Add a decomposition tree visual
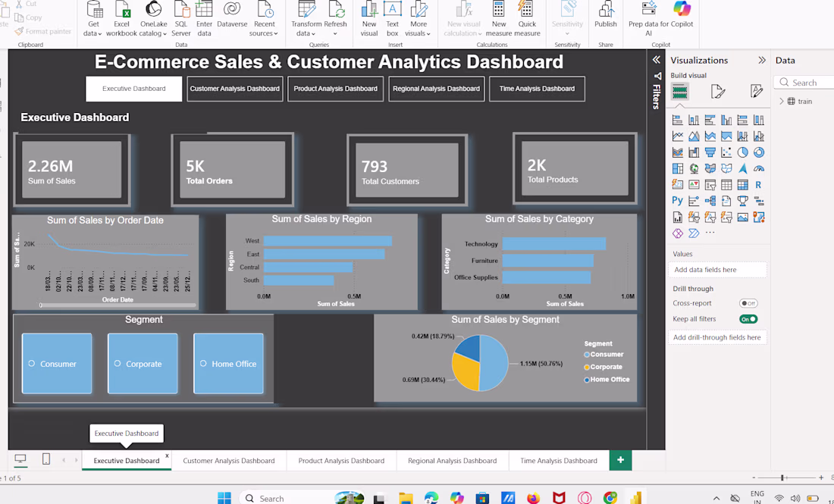The height and width of the screenshot is (504, 834). click(x=710, y=201)
